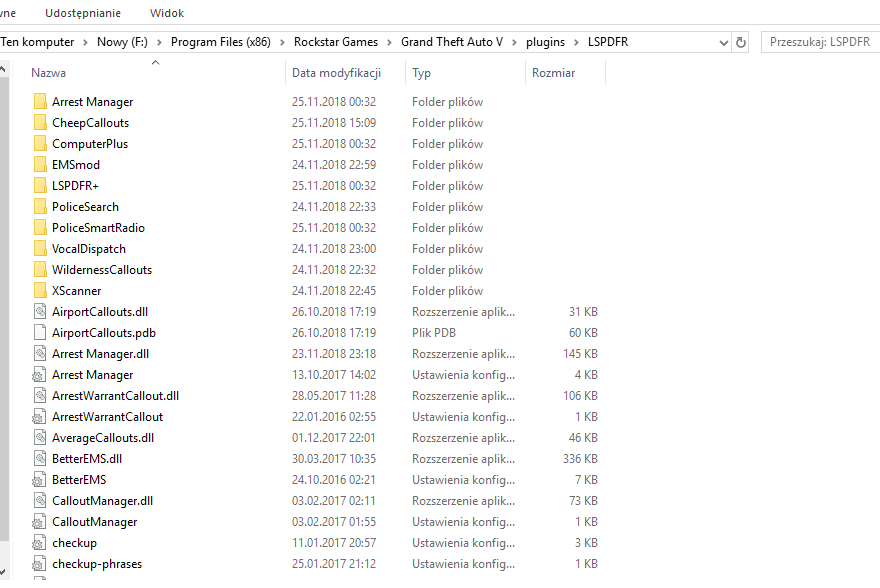Select the file name AirportCallouts.dll
This screenshot has width=880, height=588.
pos(100,312)
